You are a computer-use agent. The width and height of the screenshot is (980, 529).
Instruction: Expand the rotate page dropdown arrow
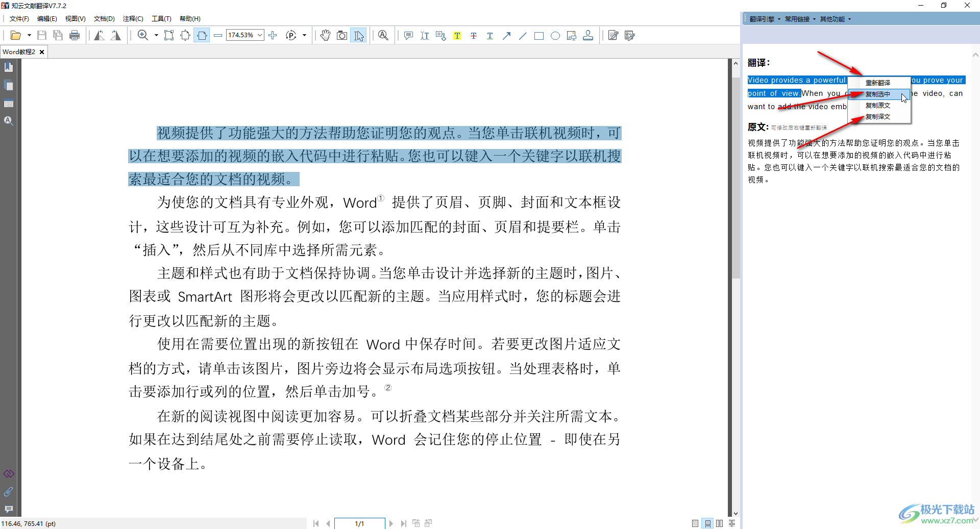coord(304,36)
